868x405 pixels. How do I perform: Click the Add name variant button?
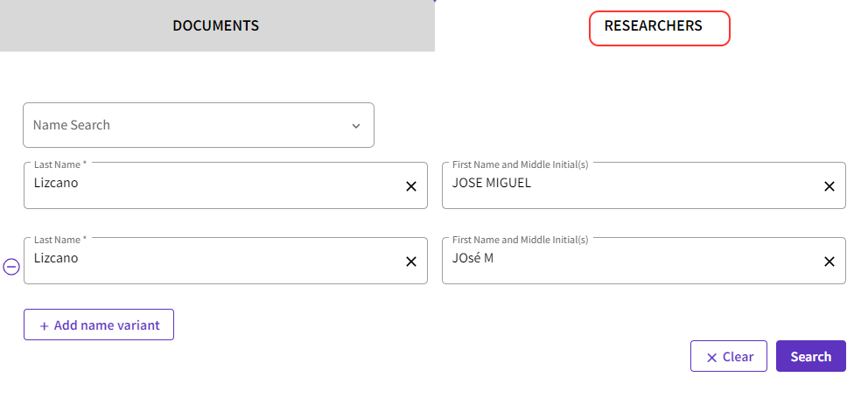coord(99,325)
